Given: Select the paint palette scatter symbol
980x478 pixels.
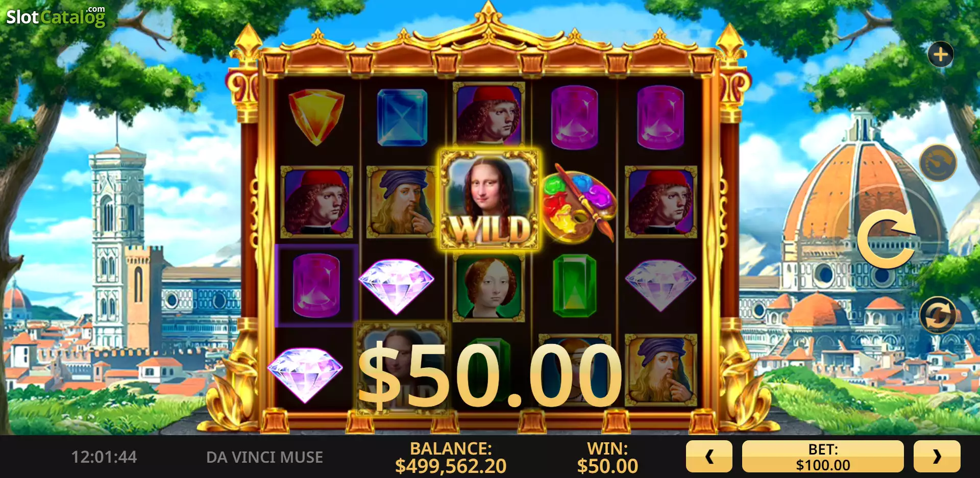Looking at the screenshot, I should [578, 203].
